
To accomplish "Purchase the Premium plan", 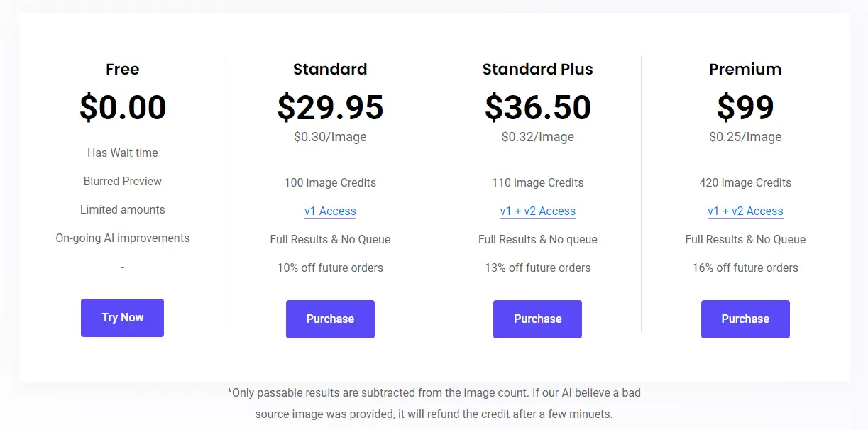I will click(745, 319).
